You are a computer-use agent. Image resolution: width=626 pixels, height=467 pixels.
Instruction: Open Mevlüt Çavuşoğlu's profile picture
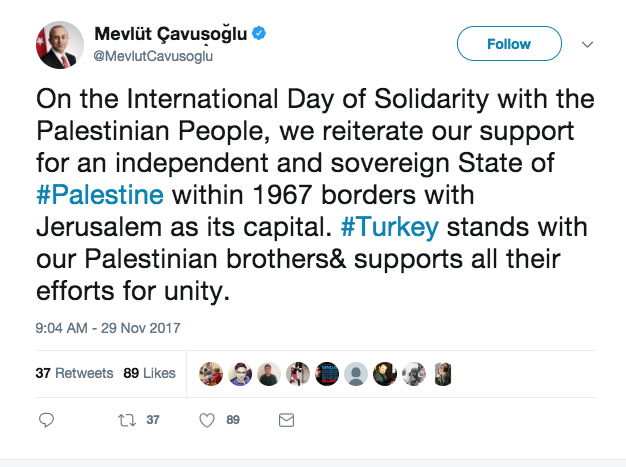click(x=59, y=45)
